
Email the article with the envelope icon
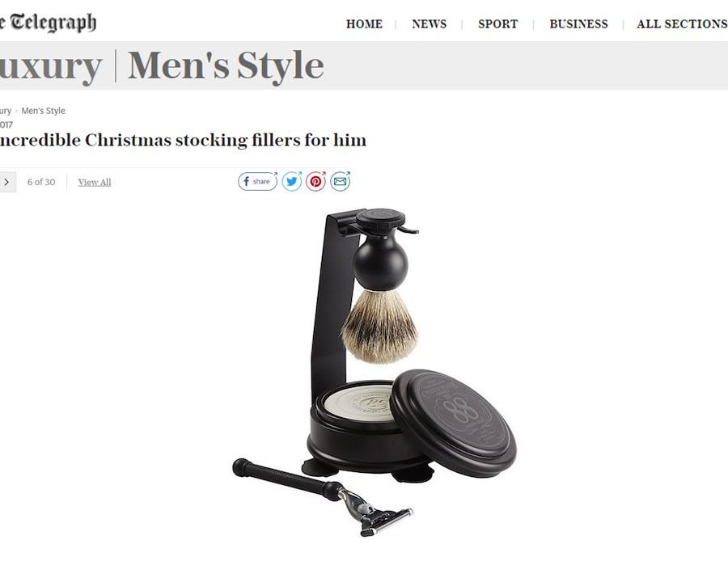click(341, 181)
